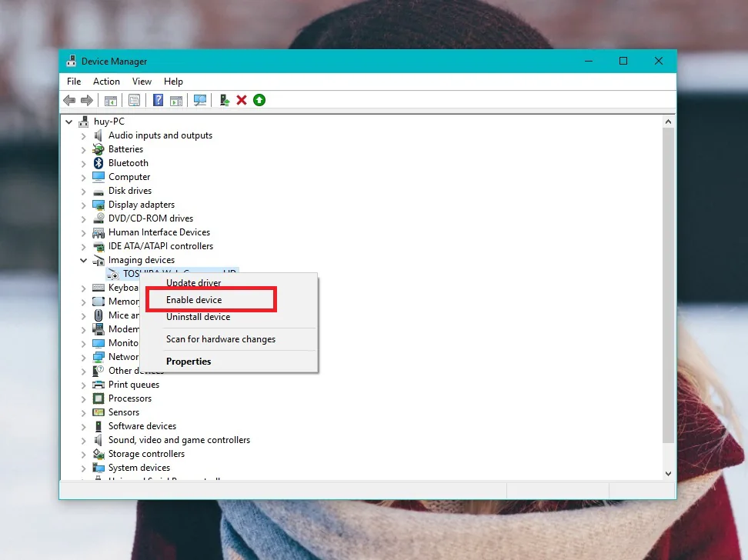Select the IDE ATA/ATAPI controllers row
The width and height of the screenshot is (748, 560).
click(160, 246)
